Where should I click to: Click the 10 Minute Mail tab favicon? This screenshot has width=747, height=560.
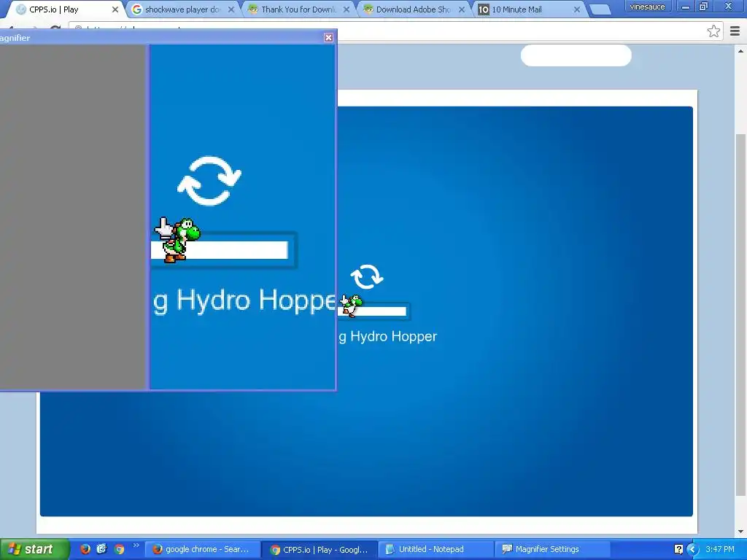point(484,9)
